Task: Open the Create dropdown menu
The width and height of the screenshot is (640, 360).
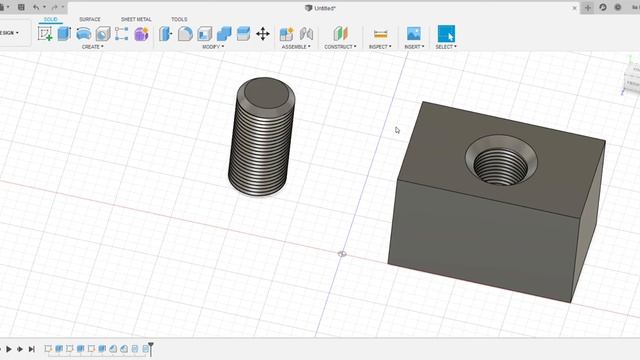Action: point(93,47)
